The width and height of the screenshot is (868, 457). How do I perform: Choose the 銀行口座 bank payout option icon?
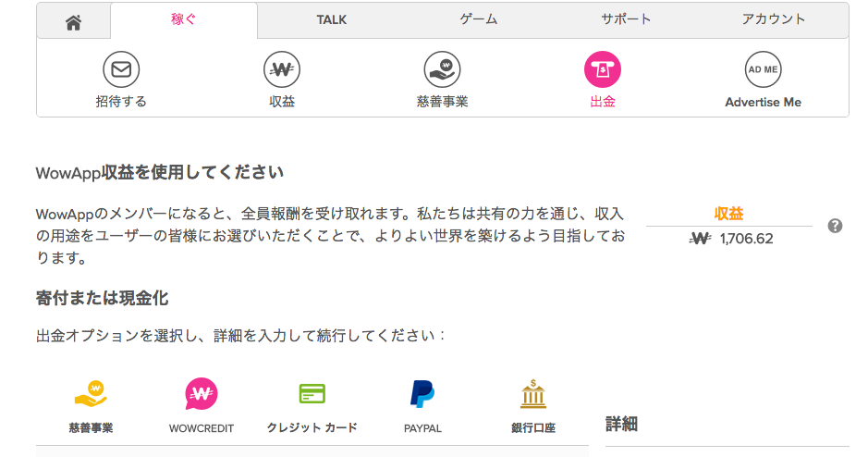[533, 394]
